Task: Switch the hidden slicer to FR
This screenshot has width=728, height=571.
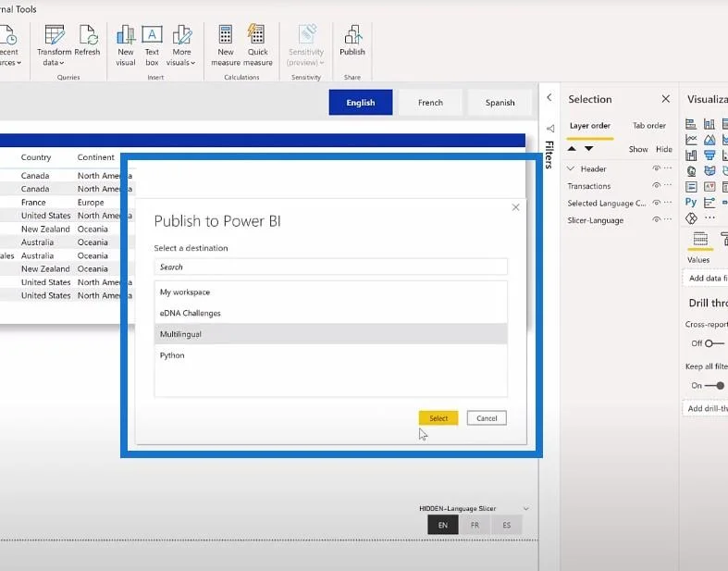Action: [475, 525]
